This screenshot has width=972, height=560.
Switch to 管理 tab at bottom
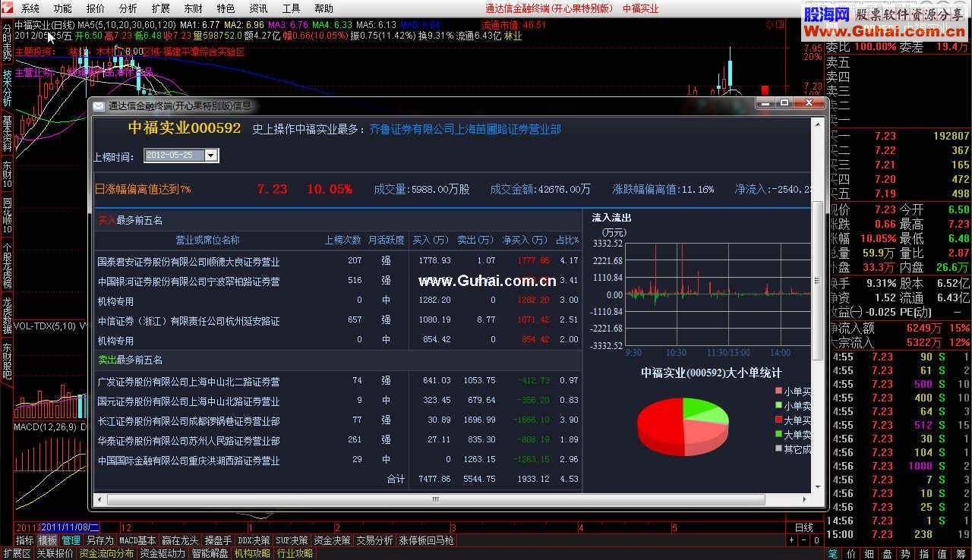(71, 540)
